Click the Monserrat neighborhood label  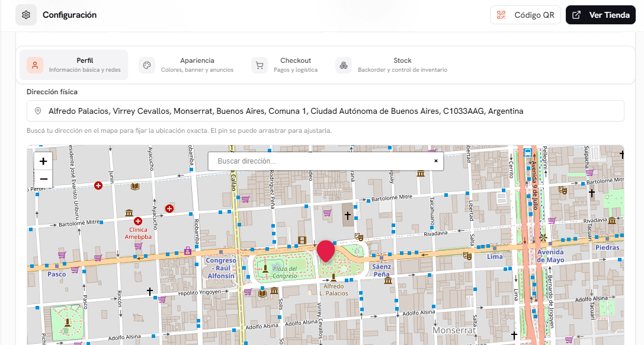pyautogui.click(x=454, y=330)
